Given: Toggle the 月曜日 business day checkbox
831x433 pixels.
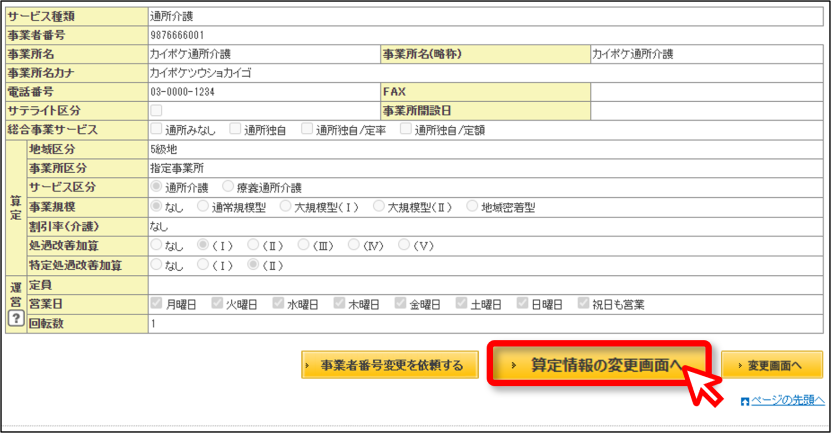Looking at the screenshot, I should tap(156, 303).
